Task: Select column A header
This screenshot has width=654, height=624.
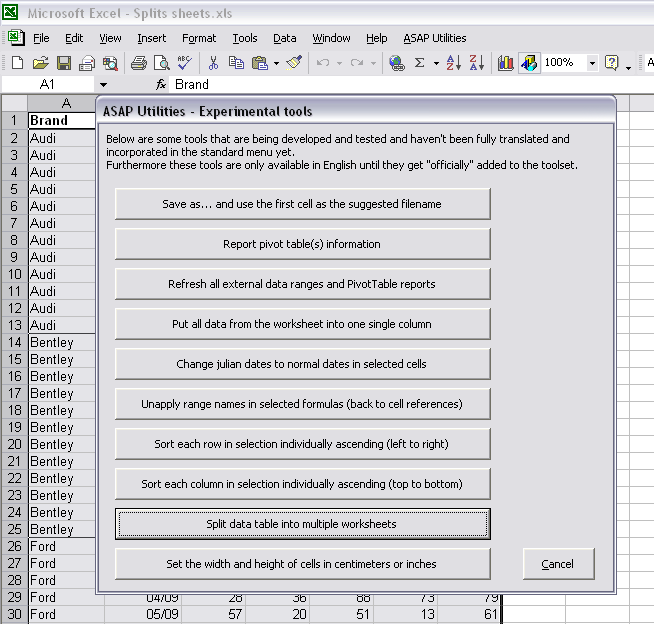Action: 62,103
